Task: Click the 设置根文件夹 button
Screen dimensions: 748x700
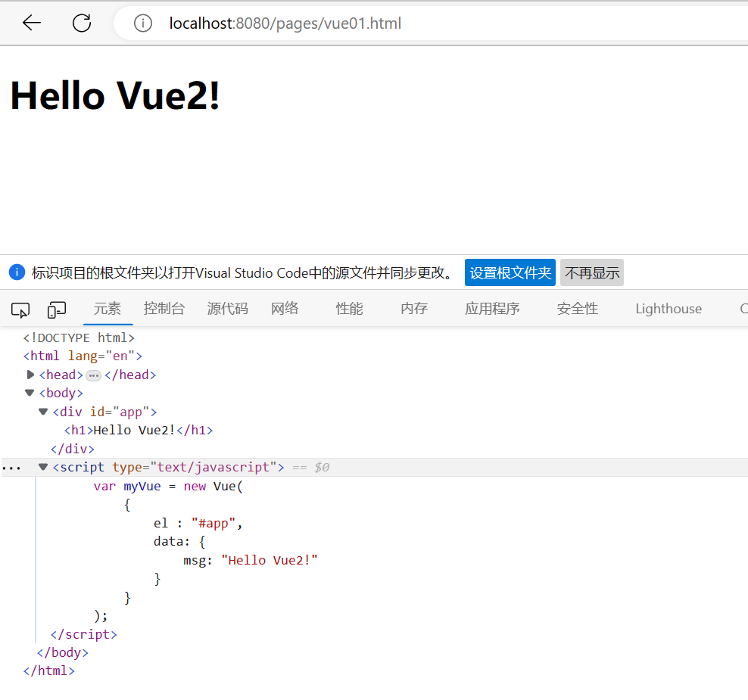Action: (510, 272)
